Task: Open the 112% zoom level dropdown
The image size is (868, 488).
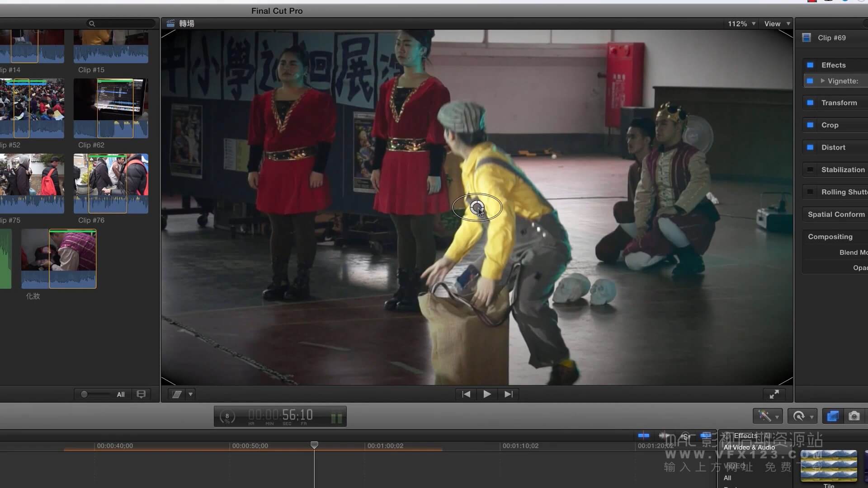Action: pos(741,23)
